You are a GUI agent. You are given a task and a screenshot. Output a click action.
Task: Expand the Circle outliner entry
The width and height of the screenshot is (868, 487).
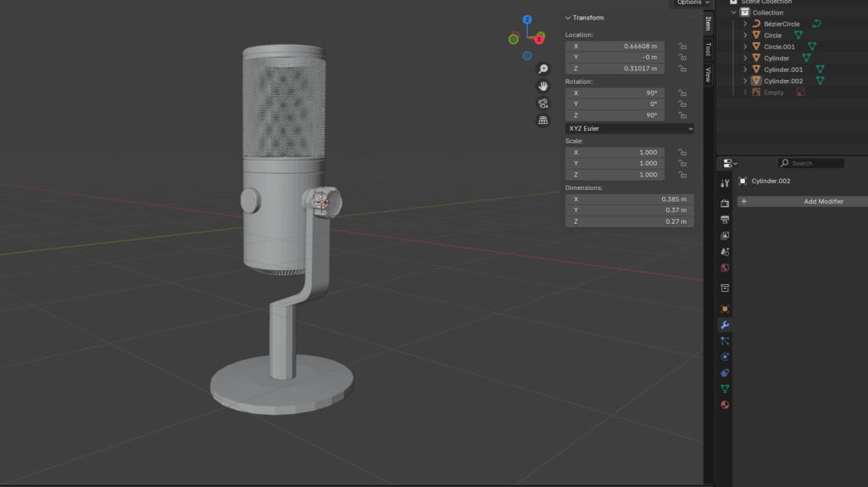(745, 36)
